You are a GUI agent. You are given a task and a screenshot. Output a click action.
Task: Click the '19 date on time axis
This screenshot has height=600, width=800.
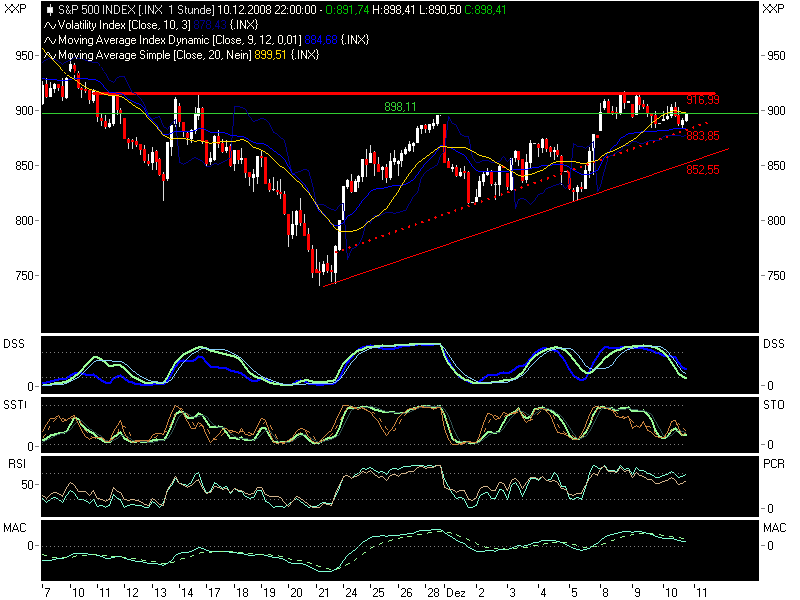point(268,593)
